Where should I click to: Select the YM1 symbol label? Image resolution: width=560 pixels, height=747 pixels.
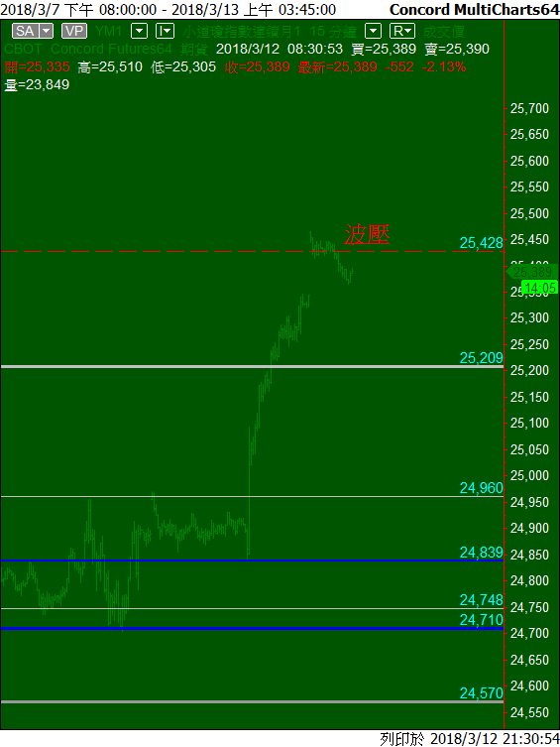coord(108,32)
